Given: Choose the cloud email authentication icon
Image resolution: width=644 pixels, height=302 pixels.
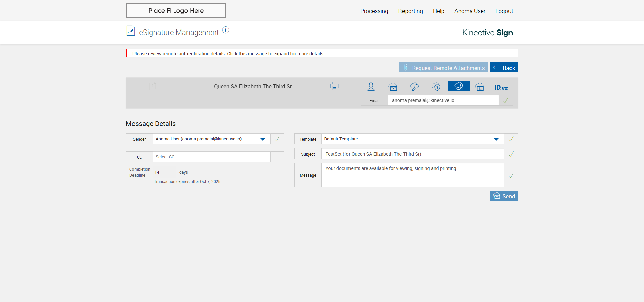Looking at the screenshot, I should coord(393,87).
